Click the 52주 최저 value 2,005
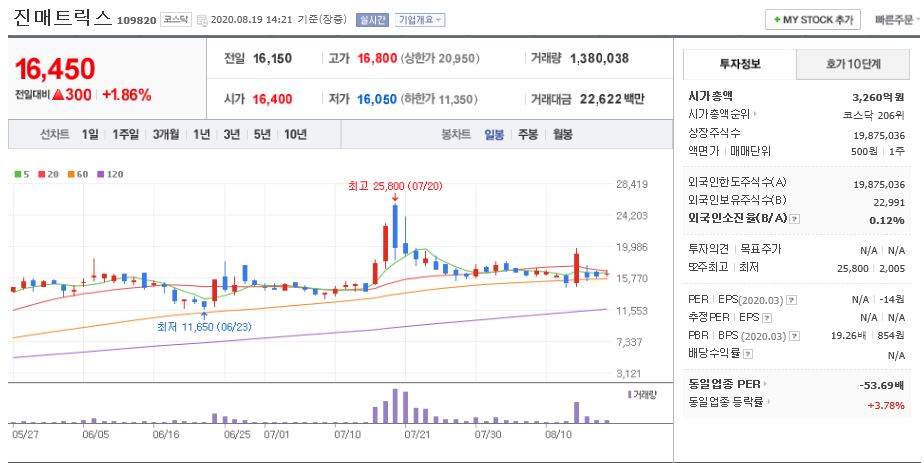Image resolution: width=924 pixels, height=463 pixels. coord(892,269)
